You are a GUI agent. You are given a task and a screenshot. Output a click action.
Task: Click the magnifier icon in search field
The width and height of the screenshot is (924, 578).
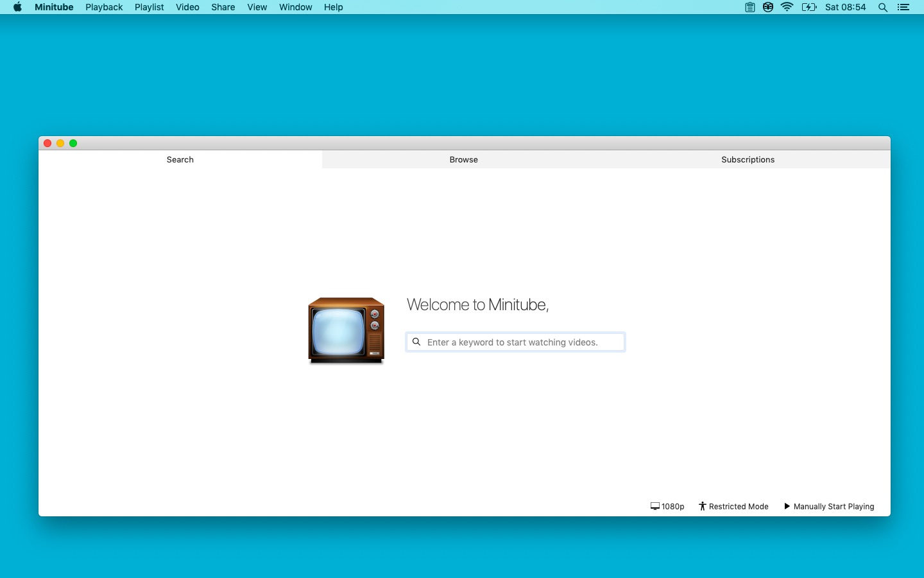(416, 342)
